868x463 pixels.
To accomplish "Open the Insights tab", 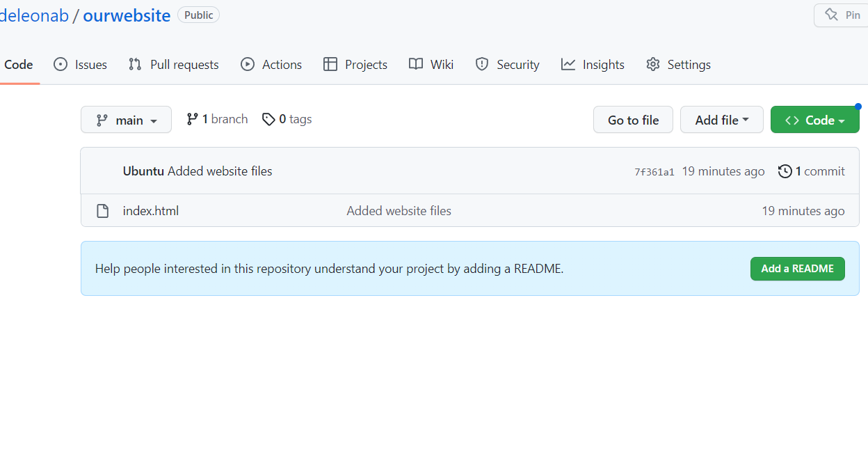I will (593, 65).
